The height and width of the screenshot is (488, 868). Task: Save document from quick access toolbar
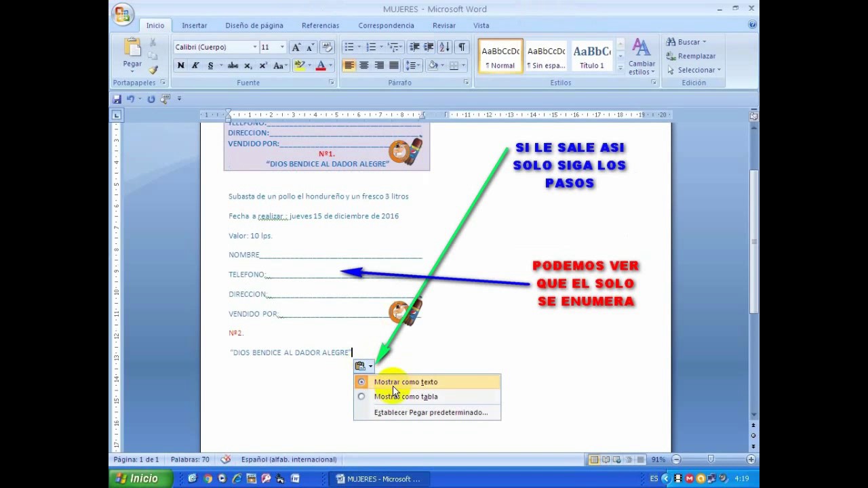coord(117,99)
